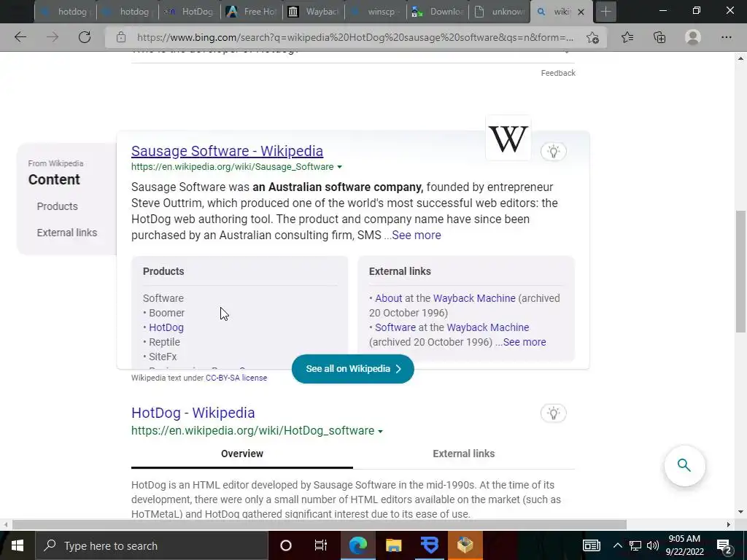Reload the current Bing page
This screenshot has height=560, width=747.
[85, 37]
